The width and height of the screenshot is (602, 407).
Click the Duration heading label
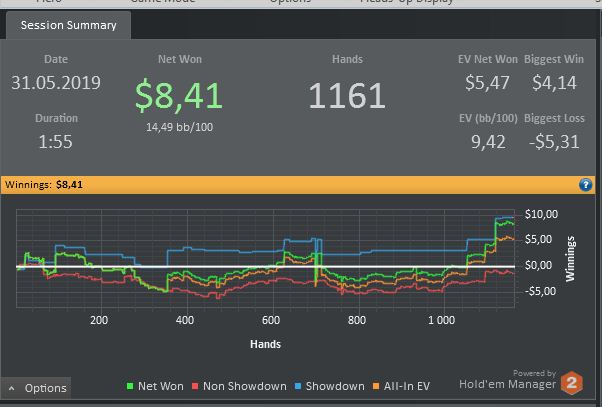click(x=56, y=118)
